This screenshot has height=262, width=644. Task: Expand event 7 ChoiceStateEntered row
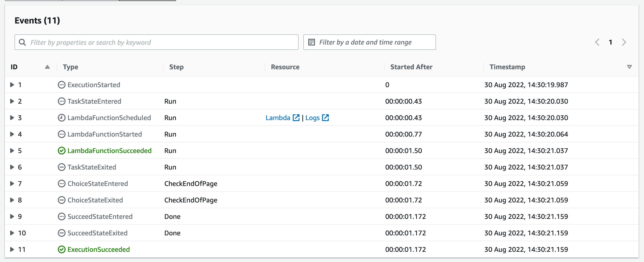(12, 184)
